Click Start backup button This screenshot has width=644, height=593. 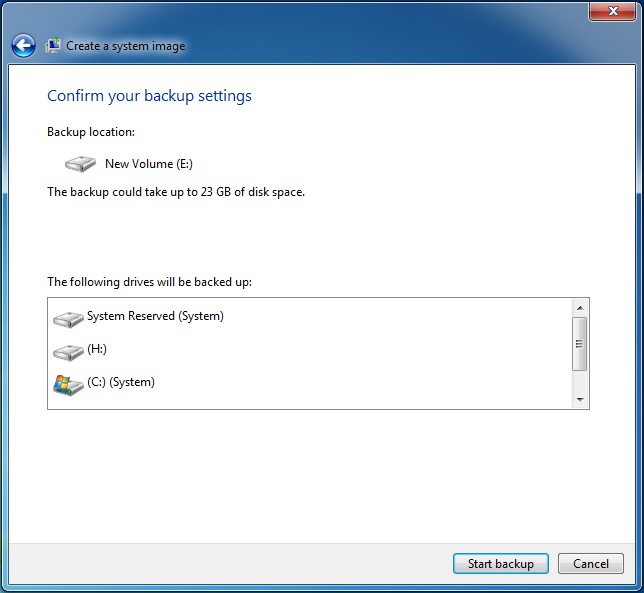[501, 564]
